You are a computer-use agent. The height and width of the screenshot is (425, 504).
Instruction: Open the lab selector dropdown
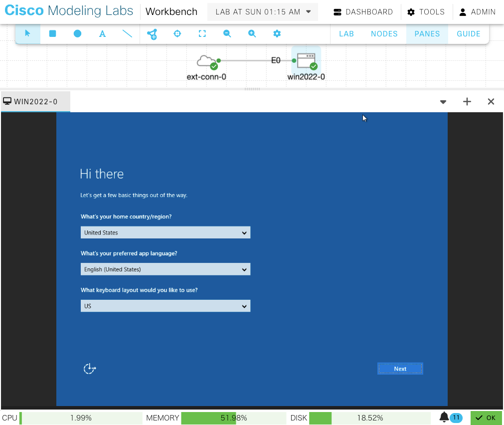pos(263,12)
